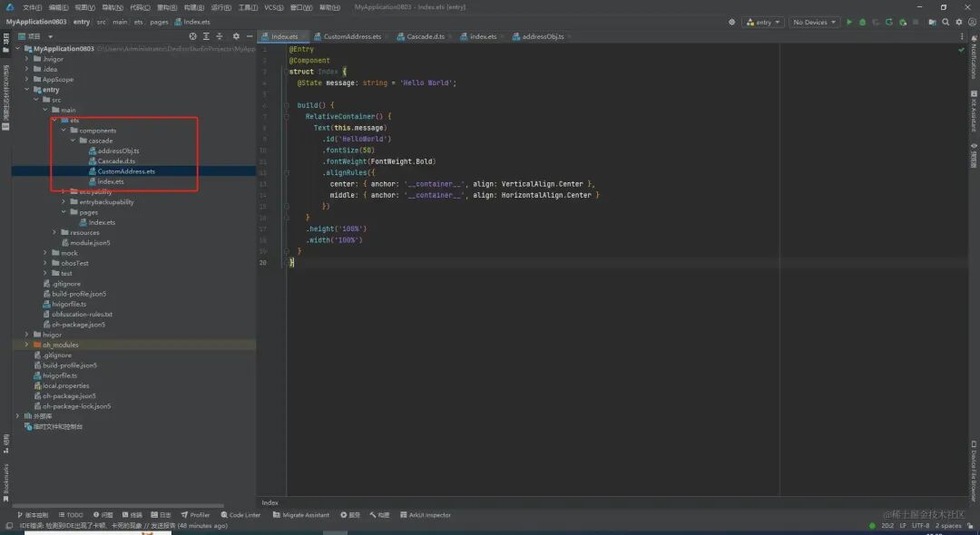Expand the oh_modules folder
The width and height of the screenshot is (980, 535).
click(27, 345)
